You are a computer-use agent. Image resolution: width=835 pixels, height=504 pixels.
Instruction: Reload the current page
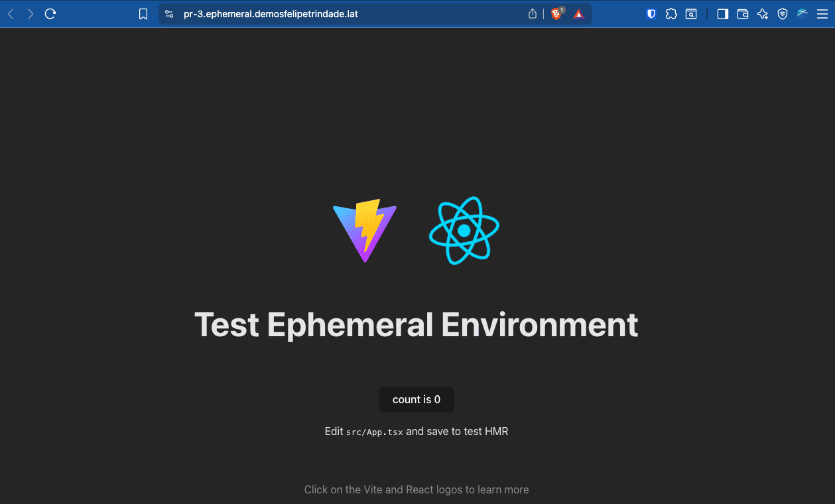(x=50, y=14)
